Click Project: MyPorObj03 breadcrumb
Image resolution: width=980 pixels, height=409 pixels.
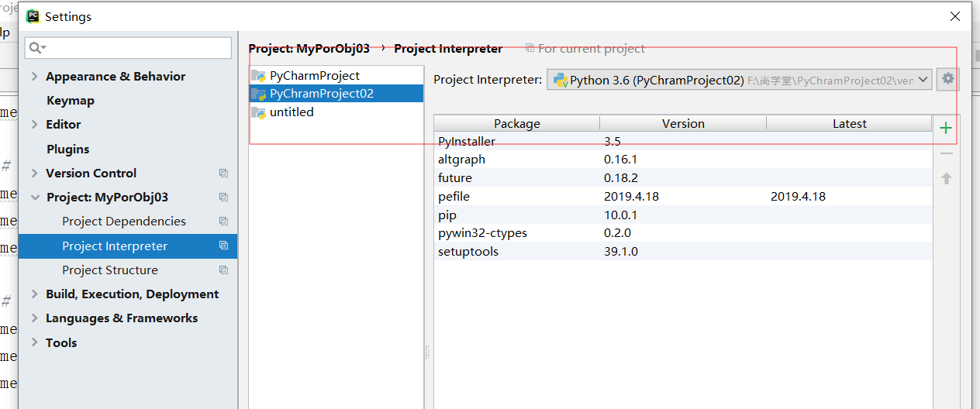pyautogui.click(x=309, y=49)
